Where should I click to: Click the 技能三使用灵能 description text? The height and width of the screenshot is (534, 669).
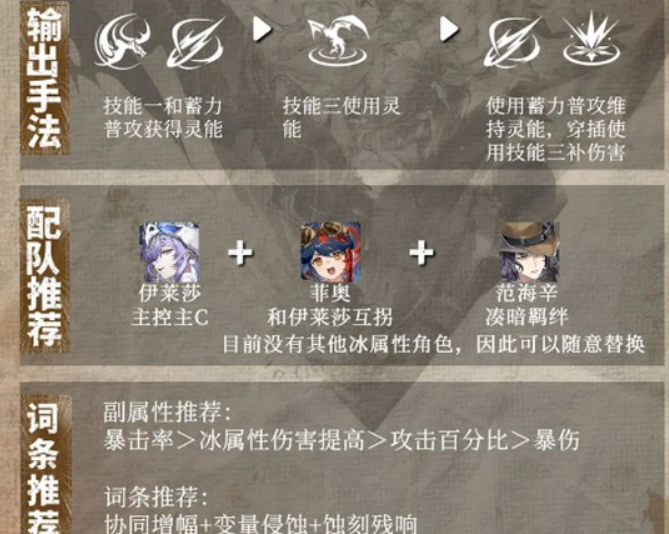341,118
